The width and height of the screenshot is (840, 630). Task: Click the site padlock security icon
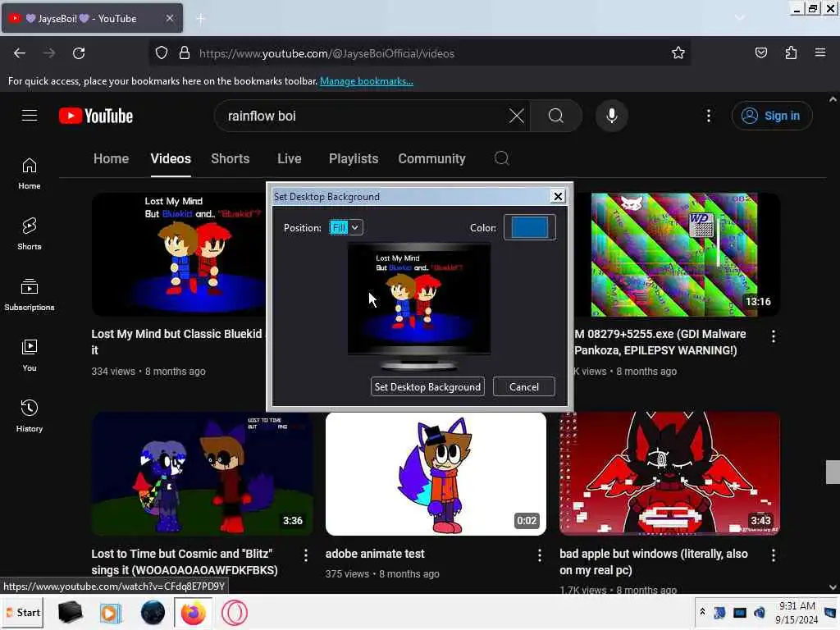click(x=185, y=53)
